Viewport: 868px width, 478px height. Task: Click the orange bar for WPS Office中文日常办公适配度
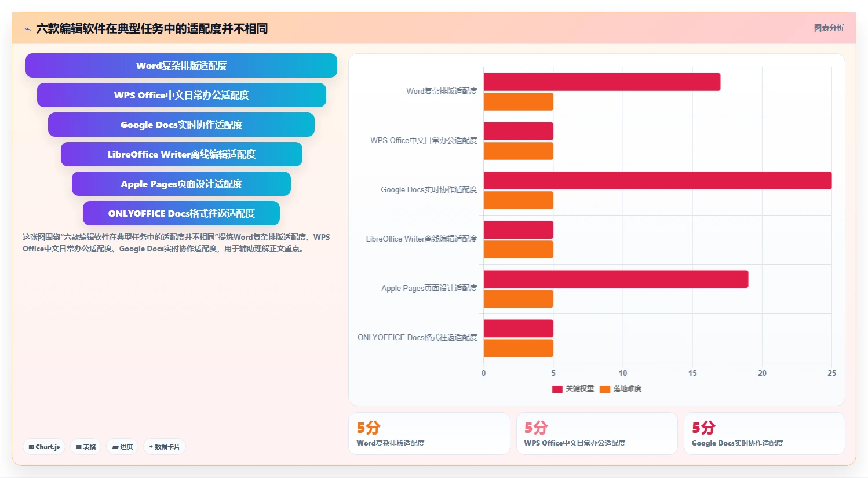tap(519, 151)
